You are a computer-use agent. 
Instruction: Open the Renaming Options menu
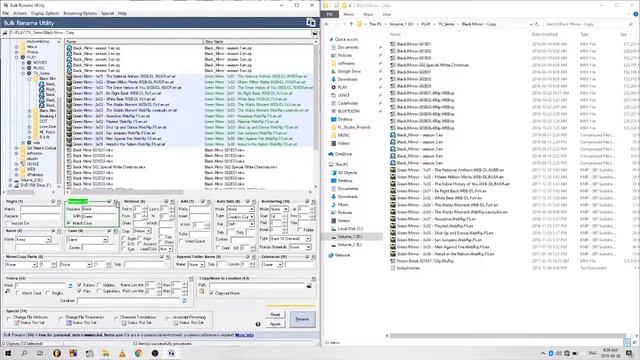tap(80, 13)
